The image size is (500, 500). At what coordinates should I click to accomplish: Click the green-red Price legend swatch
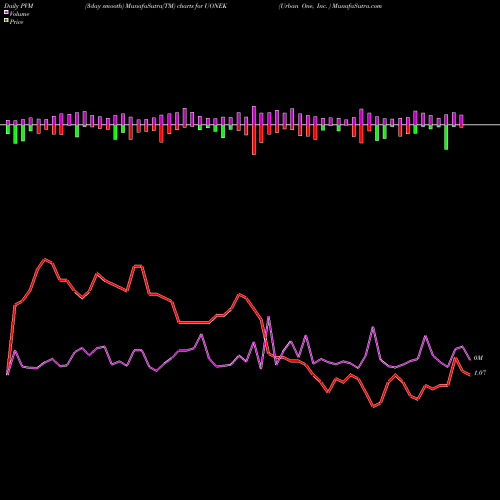(6, 21)
